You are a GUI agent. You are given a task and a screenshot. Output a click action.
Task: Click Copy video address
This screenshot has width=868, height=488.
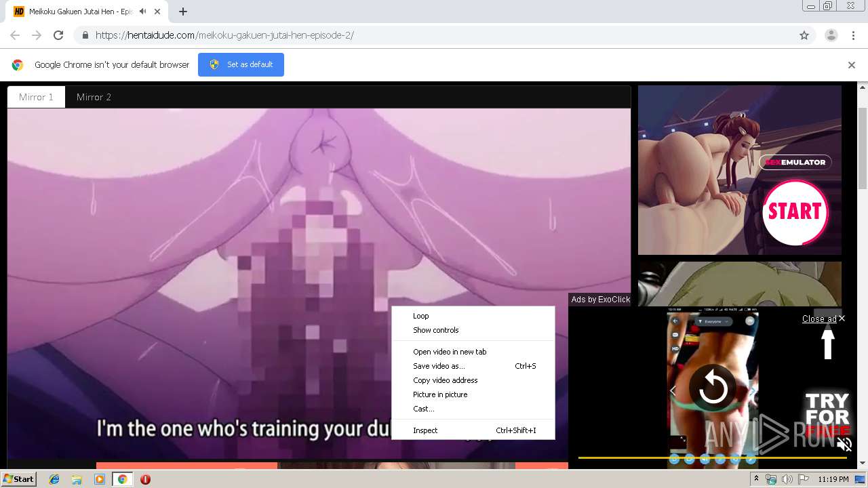coord(473,380)
